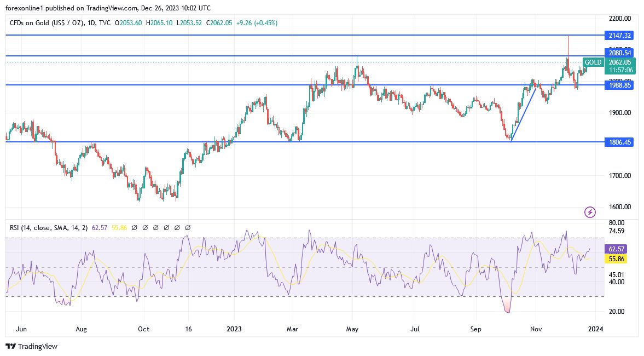Viewport: 644px width, 356px height.
Task: Open trading via the lightning bolt icon
Action: point(589,212)
